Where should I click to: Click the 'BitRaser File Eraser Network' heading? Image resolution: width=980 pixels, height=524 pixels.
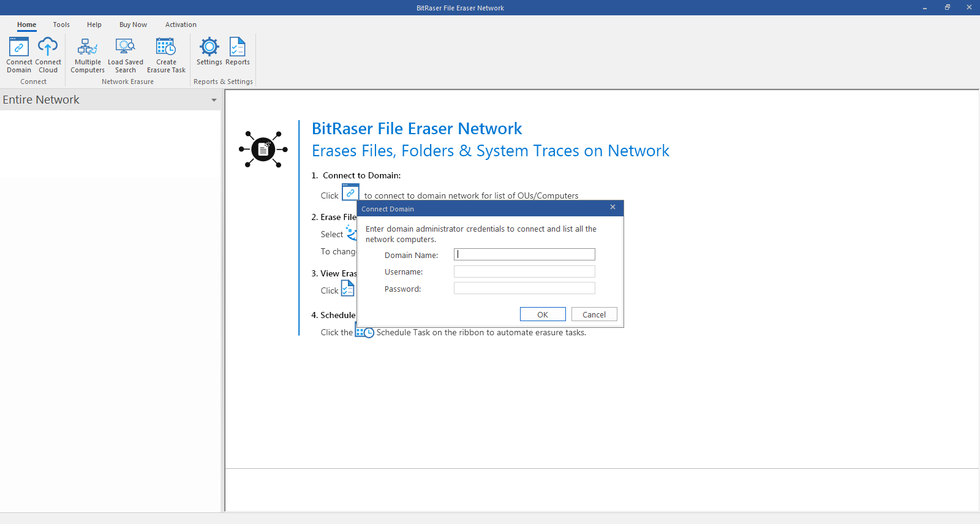pyautogui.click(x=417, y=129)
